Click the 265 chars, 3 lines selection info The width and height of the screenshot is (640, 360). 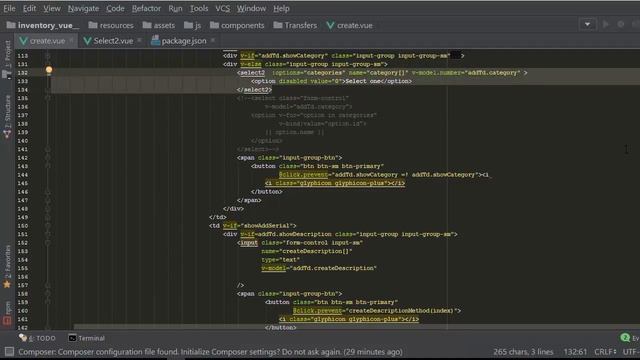[523, 352]
